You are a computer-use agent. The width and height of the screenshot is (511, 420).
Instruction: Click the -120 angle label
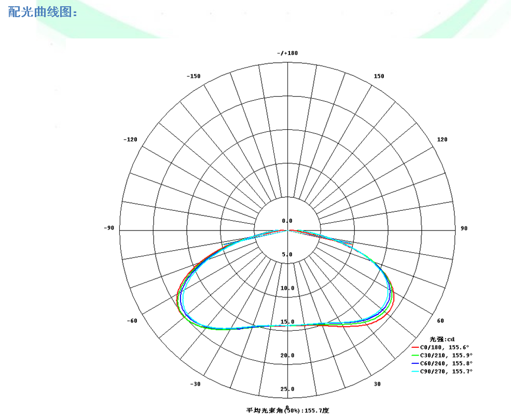(130, 140)
